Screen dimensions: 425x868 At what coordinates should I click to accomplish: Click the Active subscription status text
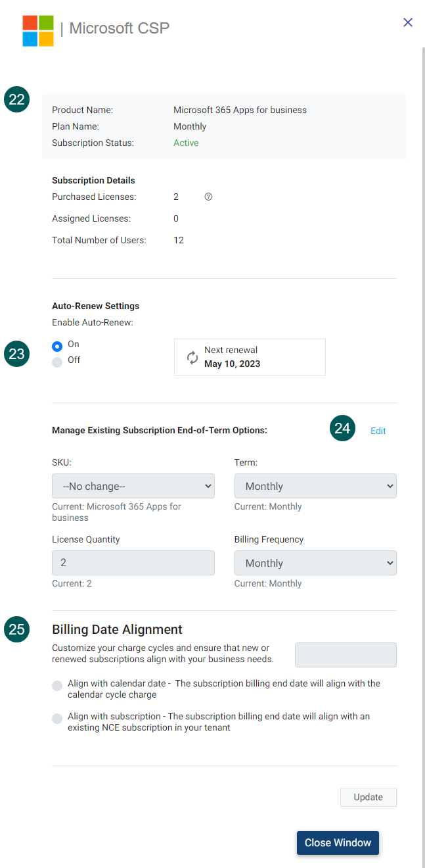[x=186, y=143]
